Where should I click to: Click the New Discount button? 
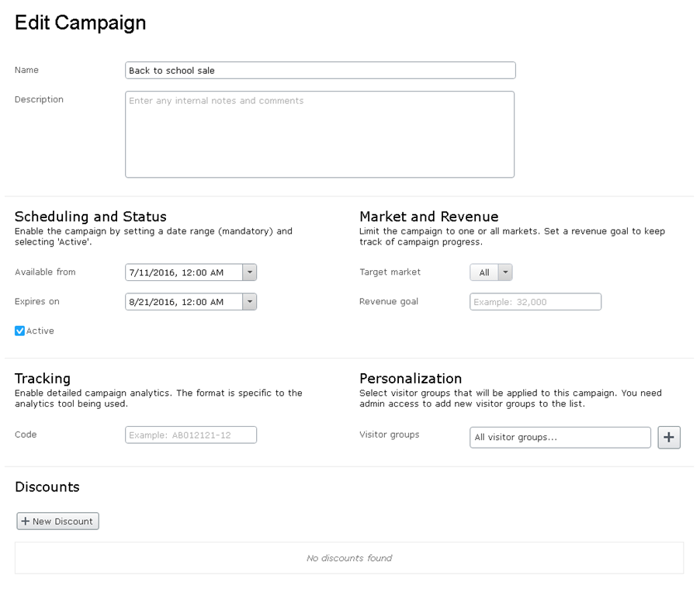coord(58,521)
